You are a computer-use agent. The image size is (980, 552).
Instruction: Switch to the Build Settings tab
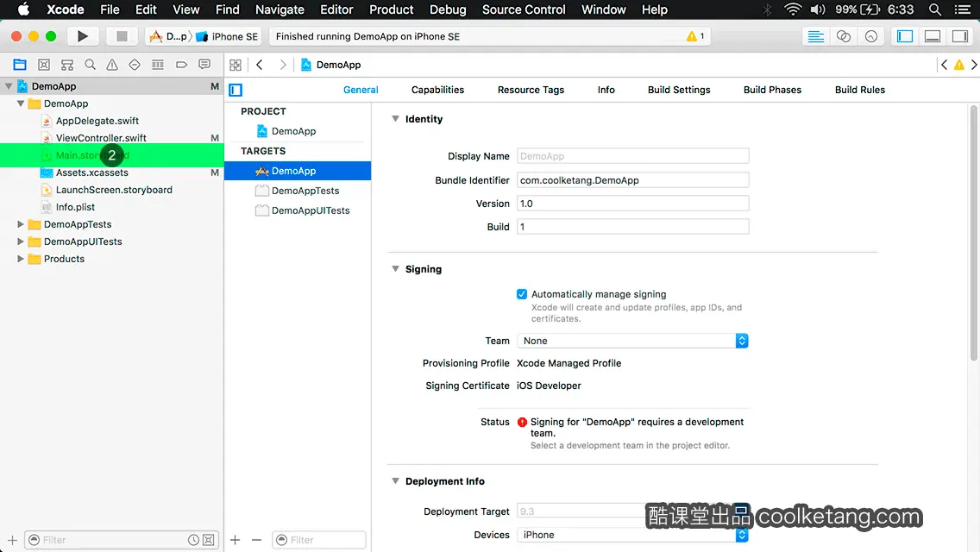(x=679, y=90)
